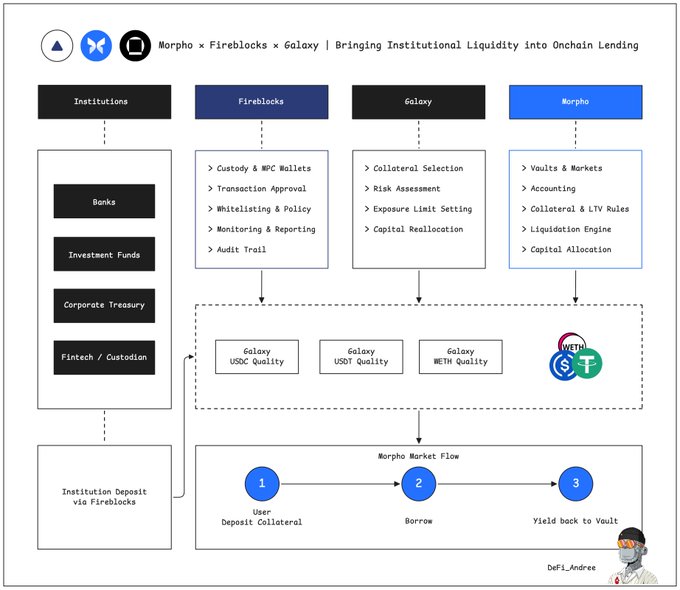Click step circle 1 in market flow
Screen dimensions: 680x590
coord(262,484)
